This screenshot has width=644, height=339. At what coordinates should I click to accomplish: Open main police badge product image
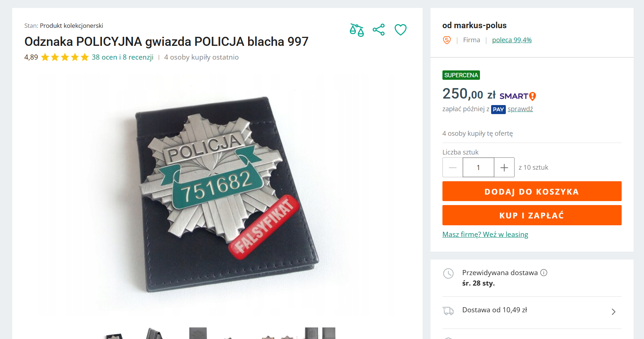217,195
